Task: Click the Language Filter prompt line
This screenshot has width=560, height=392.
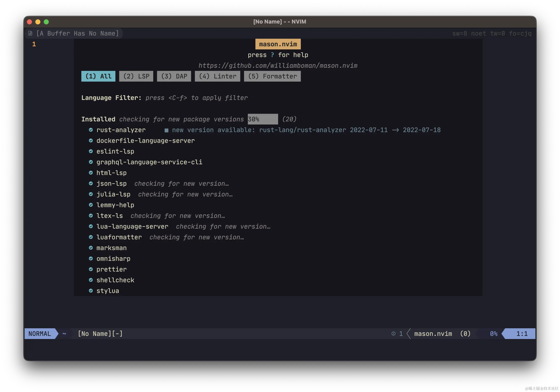Action: (164, 98)
